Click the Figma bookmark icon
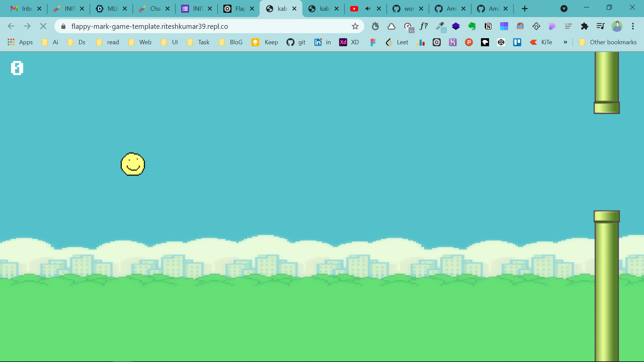Image resolution: width=644 pixels, height=362 pixels. (x=373, y=42)
